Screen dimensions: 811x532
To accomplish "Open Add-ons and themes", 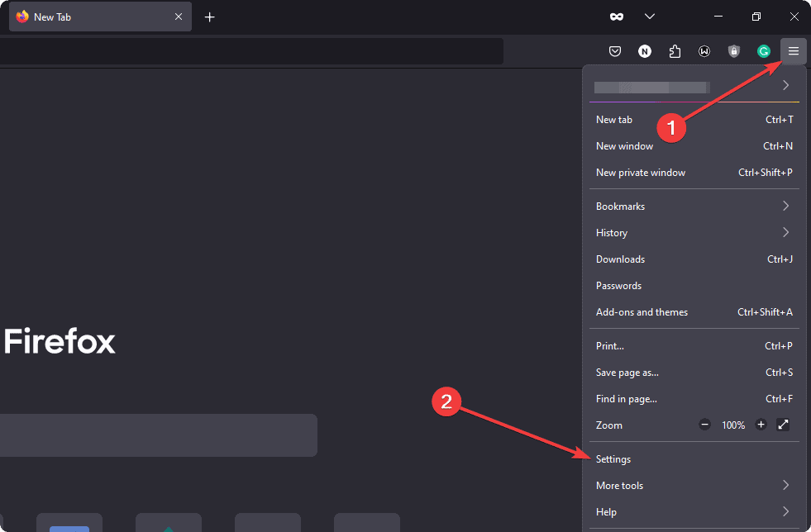I will (x=642, y=311).
